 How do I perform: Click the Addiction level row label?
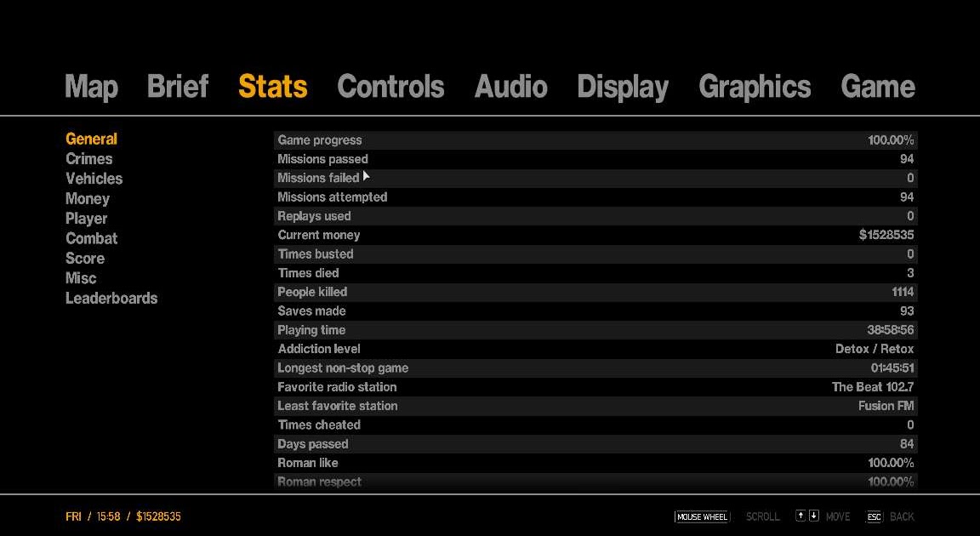click(319, 349)
